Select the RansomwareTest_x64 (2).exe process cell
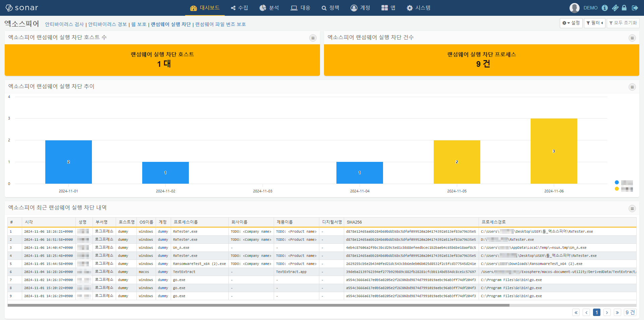This screenshot has width=644, height=320. tap(199, 264)
